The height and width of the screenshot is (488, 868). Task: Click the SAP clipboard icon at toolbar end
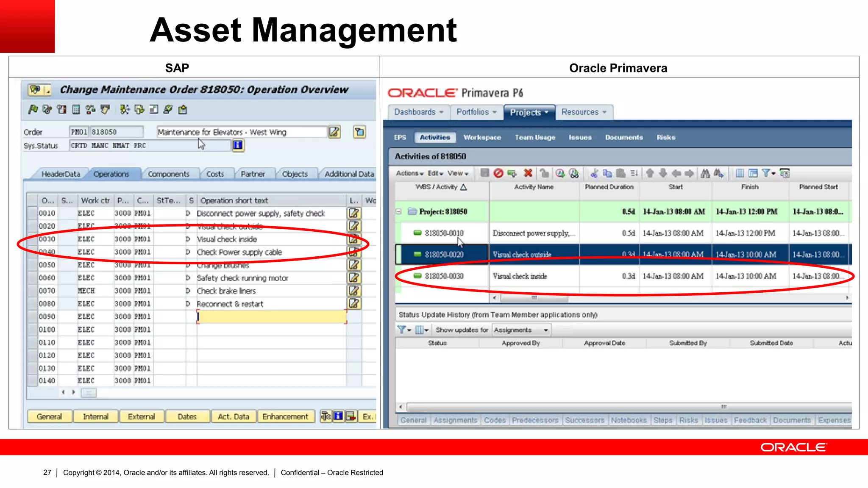[x=183, y=110]
